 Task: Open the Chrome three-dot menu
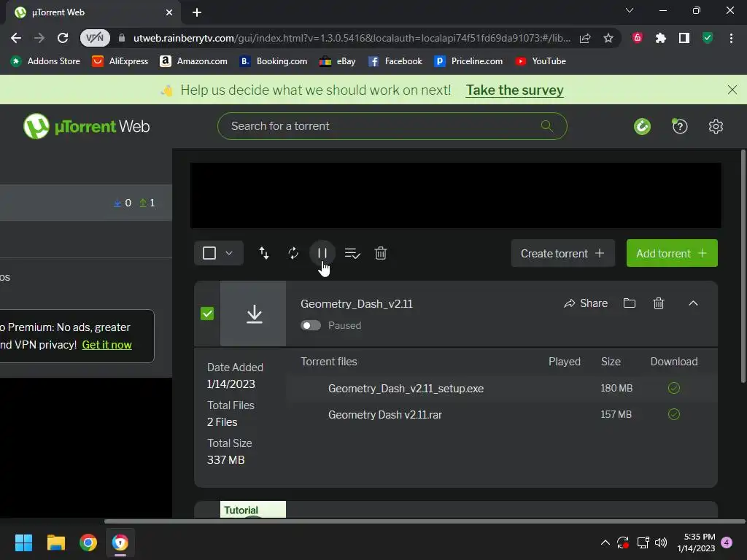(731, 38)
